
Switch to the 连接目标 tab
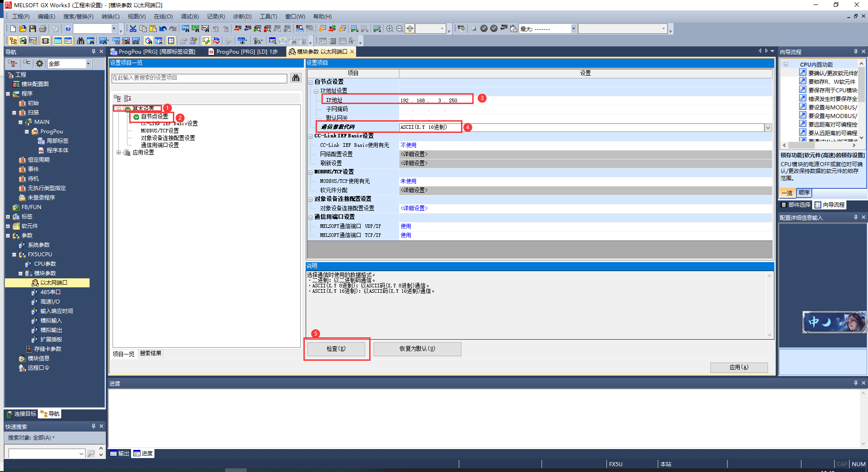point(21,414)
